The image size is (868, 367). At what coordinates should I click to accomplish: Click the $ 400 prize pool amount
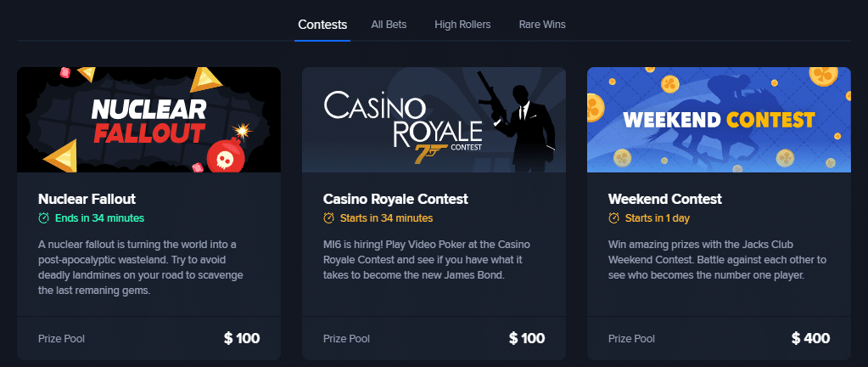point(810,338)
